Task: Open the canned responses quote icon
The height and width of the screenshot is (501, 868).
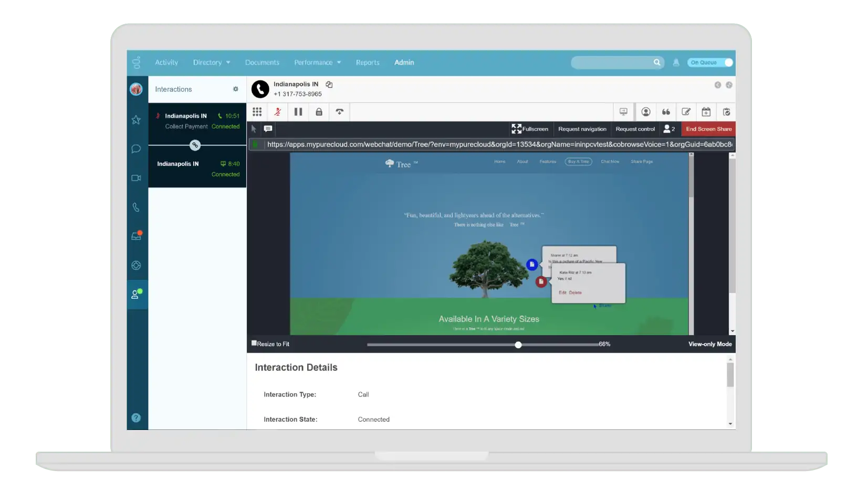Action: click(666, 112)
